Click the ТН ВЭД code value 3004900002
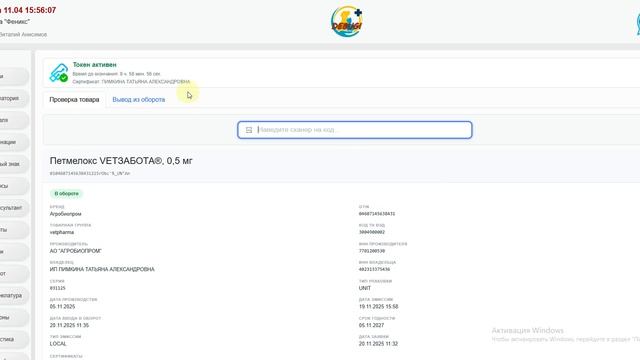 point(372,232)
